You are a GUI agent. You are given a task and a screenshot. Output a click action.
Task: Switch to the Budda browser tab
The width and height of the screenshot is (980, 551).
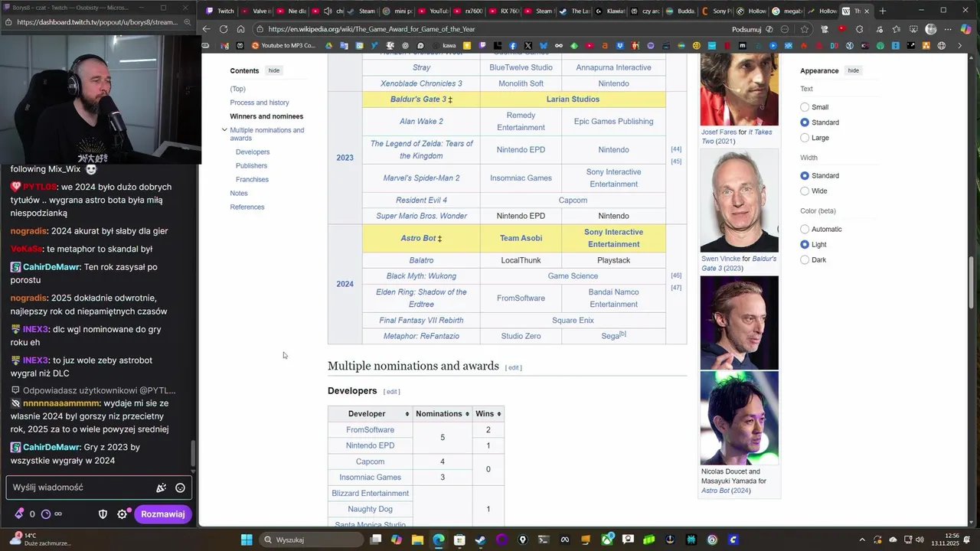[681, 11]
